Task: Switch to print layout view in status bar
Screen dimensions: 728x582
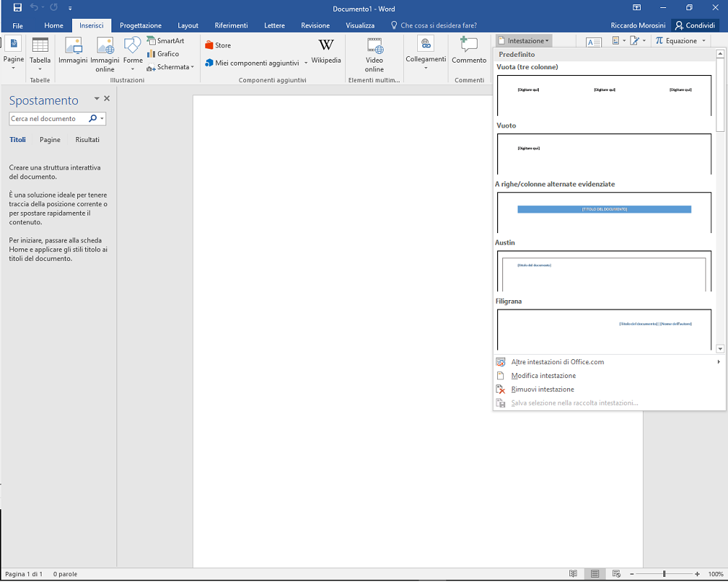Action: [595, 574]
